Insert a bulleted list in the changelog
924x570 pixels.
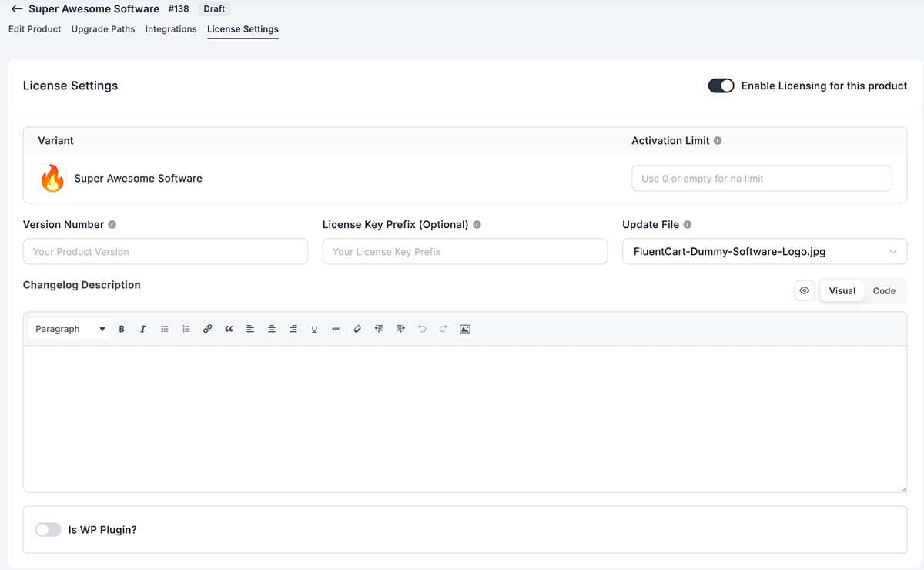click(165, 328)
